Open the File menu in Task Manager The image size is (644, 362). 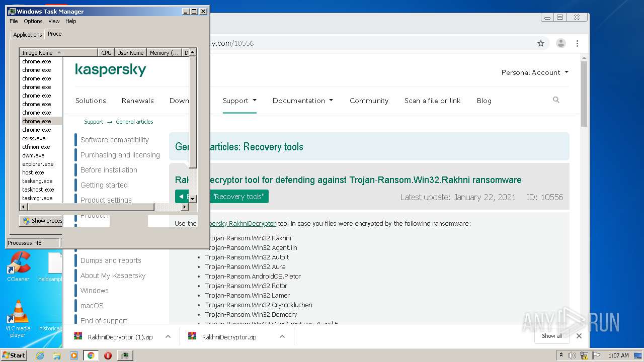(14, 21)
